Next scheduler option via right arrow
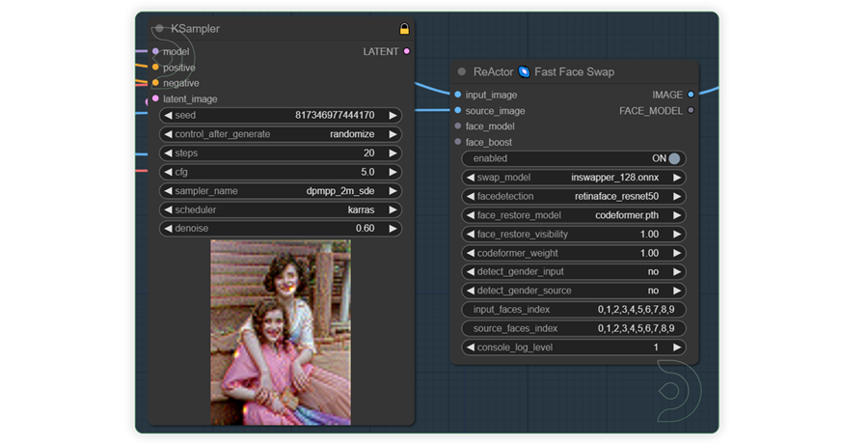This screenshot has height=445, width=868. coord(393,209)
